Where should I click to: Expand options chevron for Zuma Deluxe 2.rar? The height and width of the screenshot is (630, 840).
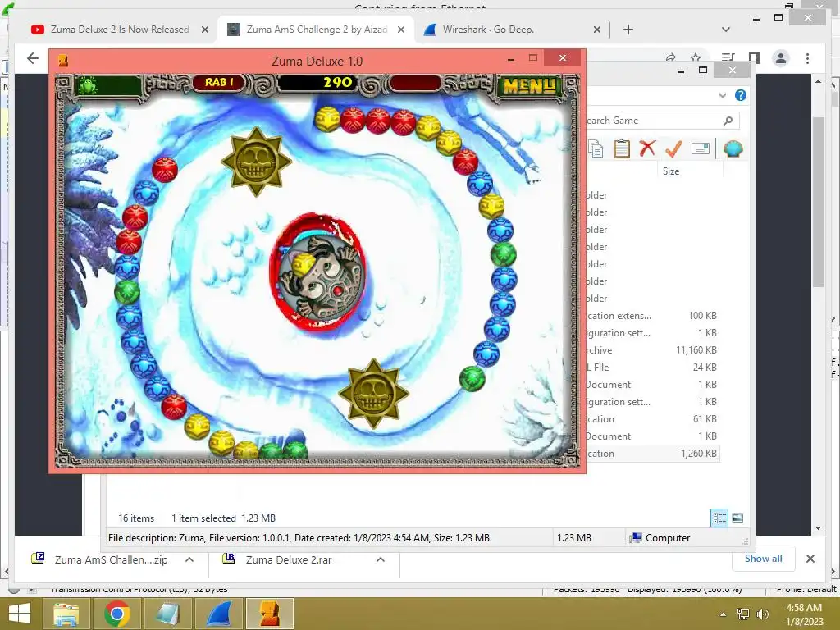click(381, 559)
